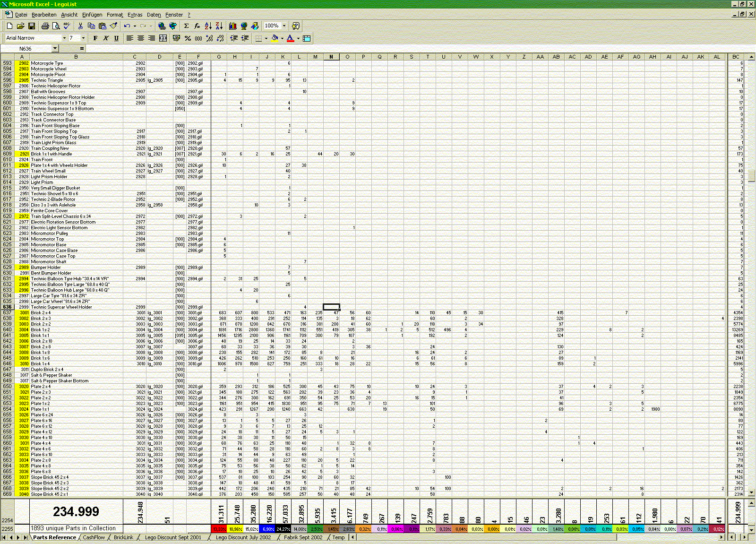Open the Spelling checker
This screenshot has height=544, width=756.
[67, 26]
